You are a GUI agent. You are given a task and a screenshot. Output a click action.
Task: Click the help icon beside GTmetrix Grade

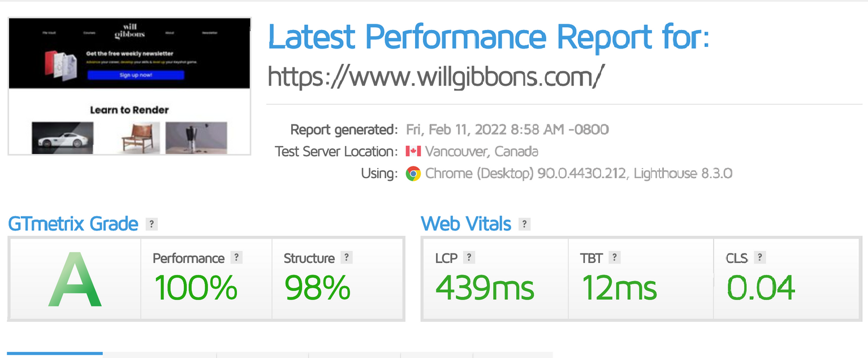(151, 224)
